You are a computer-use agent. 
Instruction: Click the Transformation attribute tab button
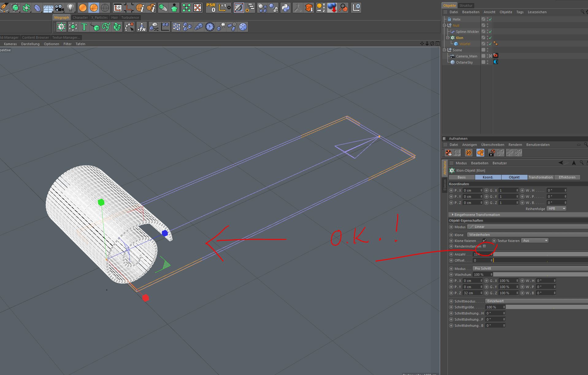point(540,177)
